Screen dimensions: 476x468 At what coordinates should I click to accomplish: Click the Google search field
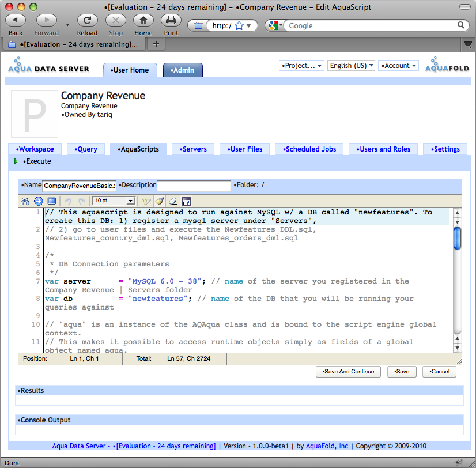coord(371,26)
